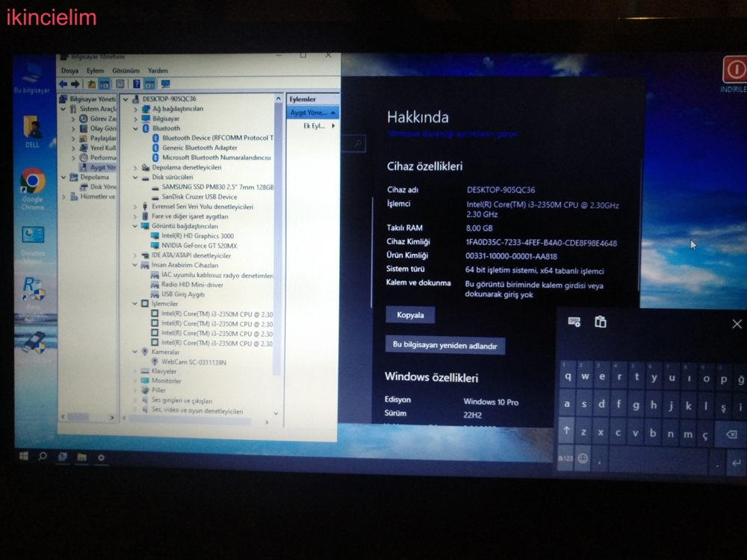Open the Windows Start button
747x560 pixels.
(x=23, y=456)
